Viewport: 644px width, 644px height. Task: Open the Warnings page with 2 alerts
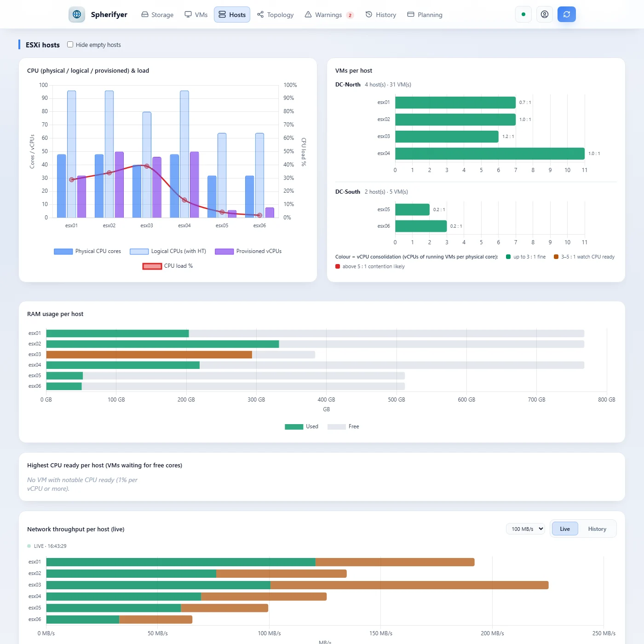click(329, 15)
